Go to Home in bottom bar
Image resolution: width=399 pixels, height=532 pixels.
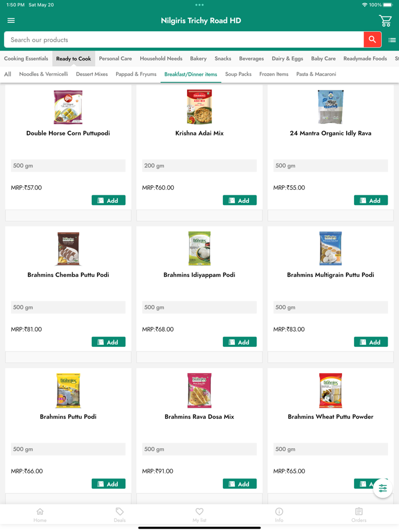coord(40,514)
